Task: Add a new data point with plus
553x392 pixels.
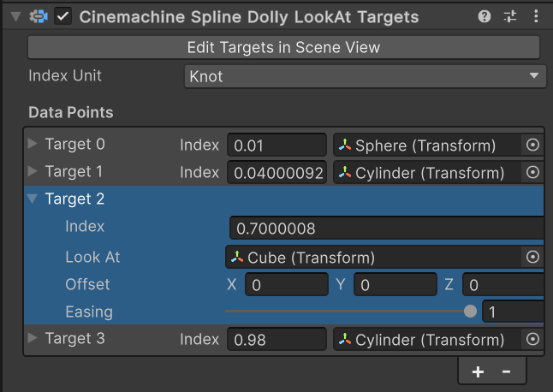Action: (478, 371)
